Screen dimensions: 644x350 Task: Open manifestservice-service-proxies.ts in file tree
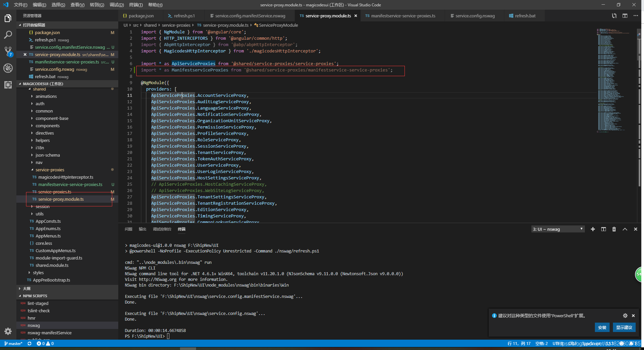70,184
